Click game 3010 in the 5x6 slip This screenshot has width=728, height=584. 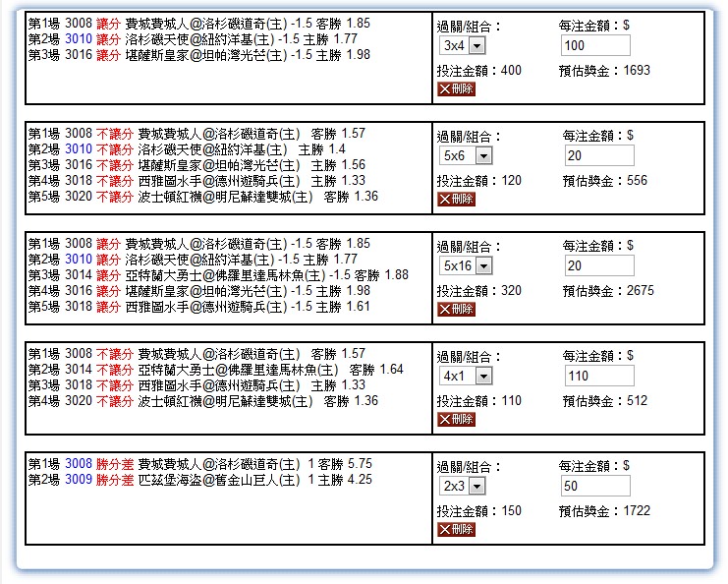point(79,149)
